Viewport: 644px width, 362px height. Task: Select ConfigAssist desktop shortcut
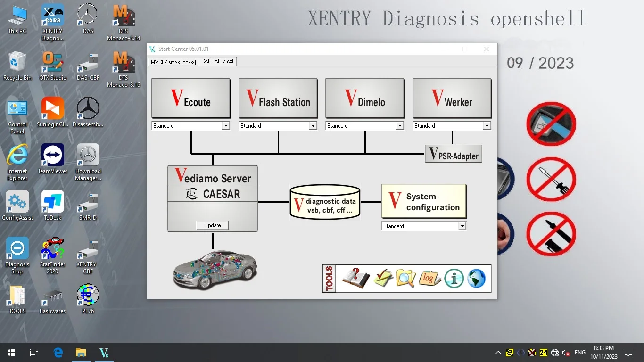pos(17,206)
